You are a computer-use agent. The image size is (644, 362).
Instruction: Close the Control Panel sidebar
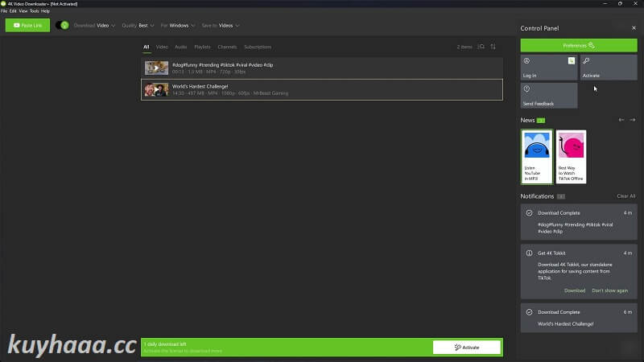[x=634, y=28]
